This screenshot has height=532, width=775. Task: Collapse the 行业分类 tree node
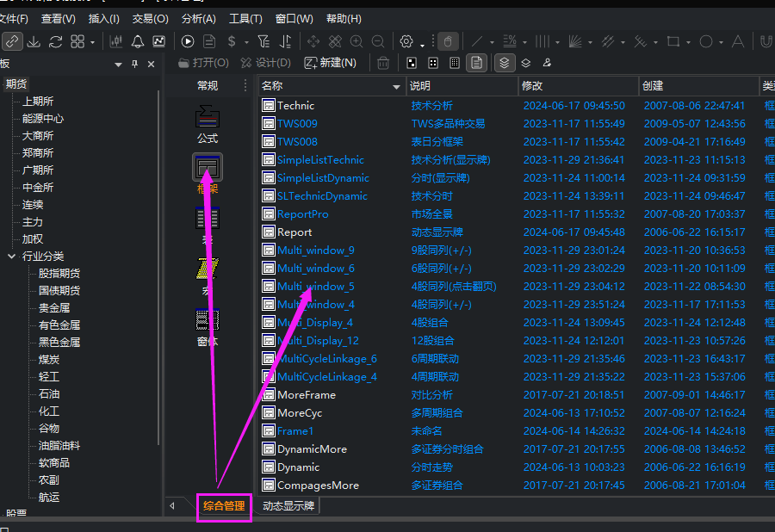pos(11,257)
